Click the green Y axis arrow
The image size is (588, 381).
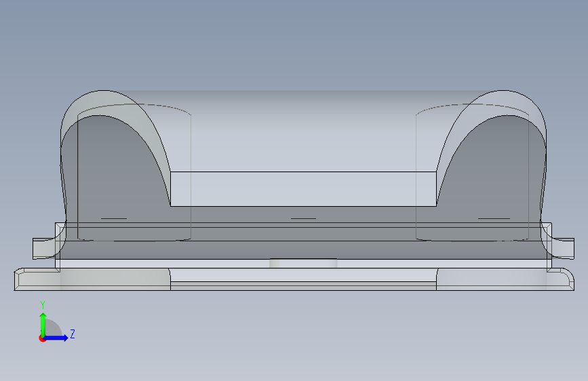[43, 325]
